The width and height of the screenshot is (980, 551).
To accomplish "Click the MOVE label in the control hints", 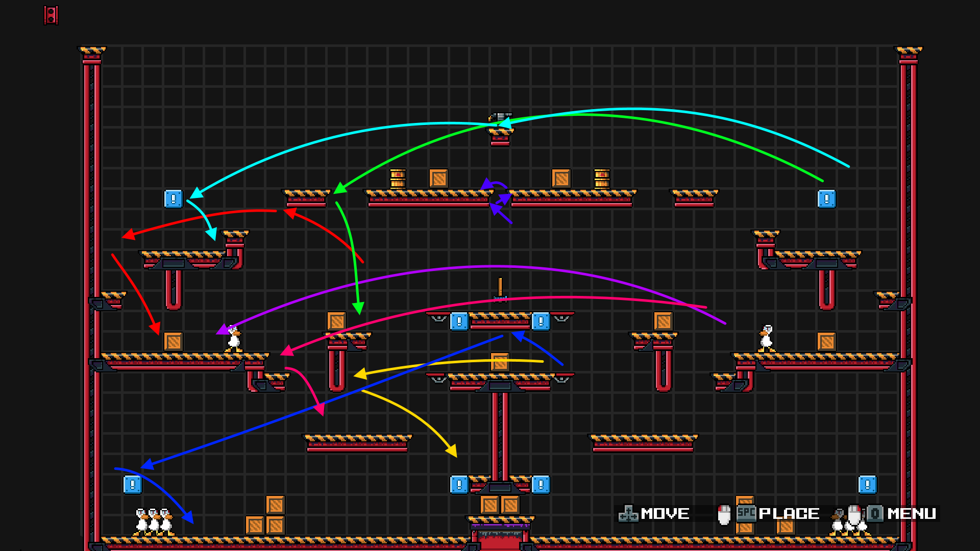I will point(665,514).
